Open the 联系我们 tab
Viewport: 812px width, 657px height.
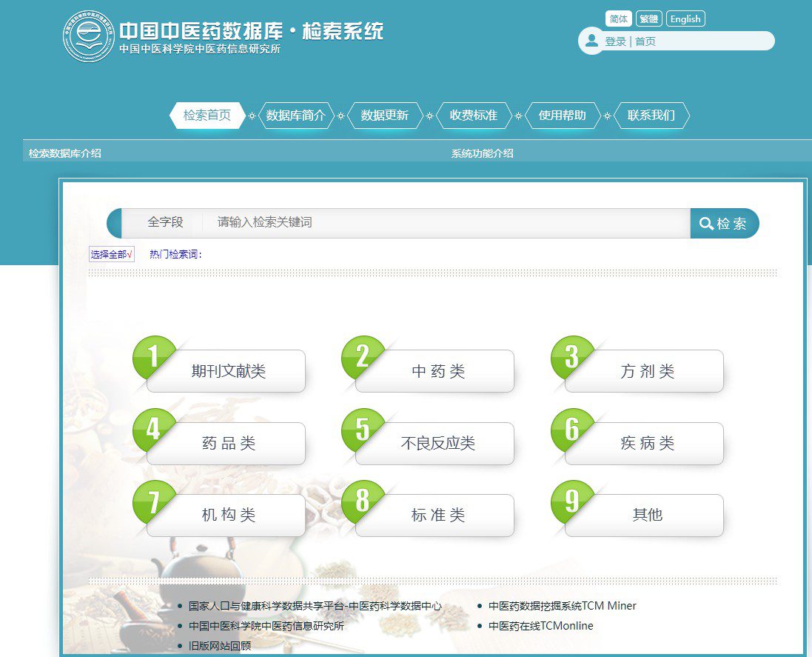651,115
